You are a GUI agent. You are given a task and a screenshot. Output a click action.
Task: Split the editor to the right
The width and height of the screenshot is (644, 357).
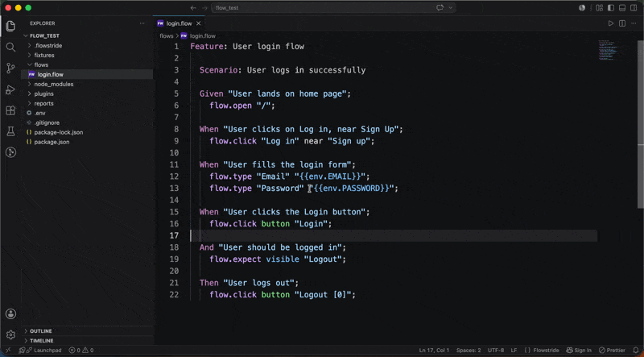(622, 23)
